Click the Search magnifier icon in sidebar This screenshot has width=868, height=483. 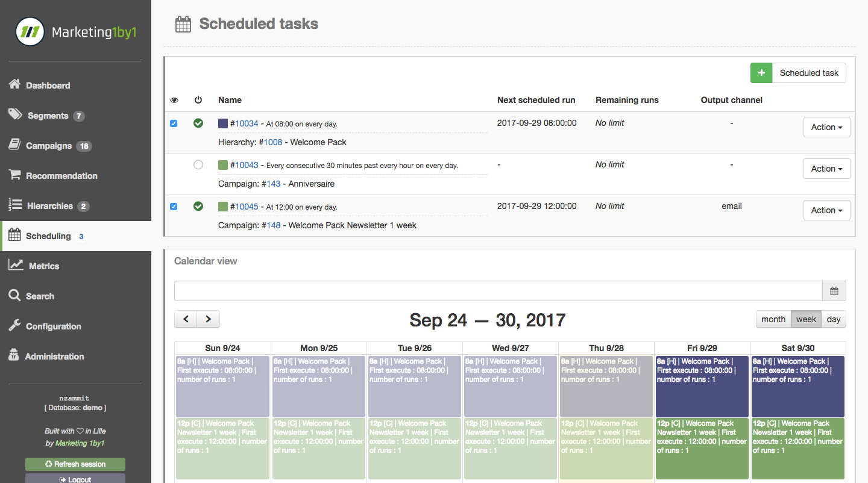point(15,296)
